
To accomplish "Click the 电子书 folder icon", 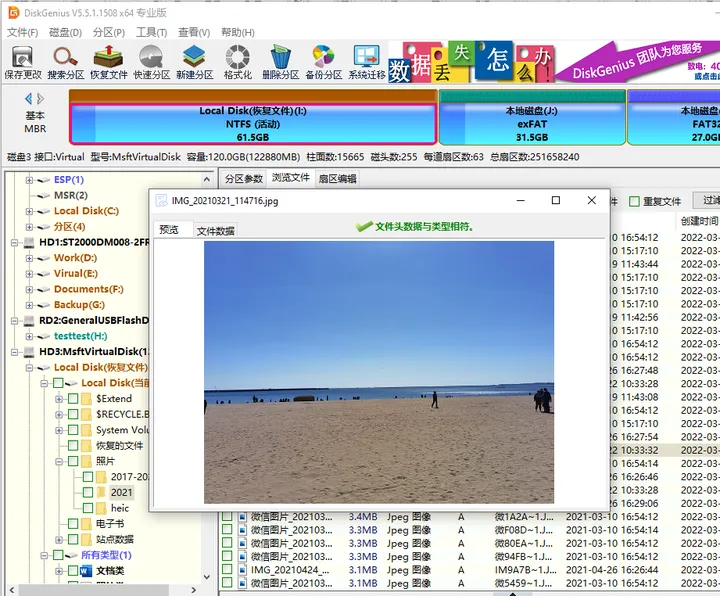I will tap(86, 523).
